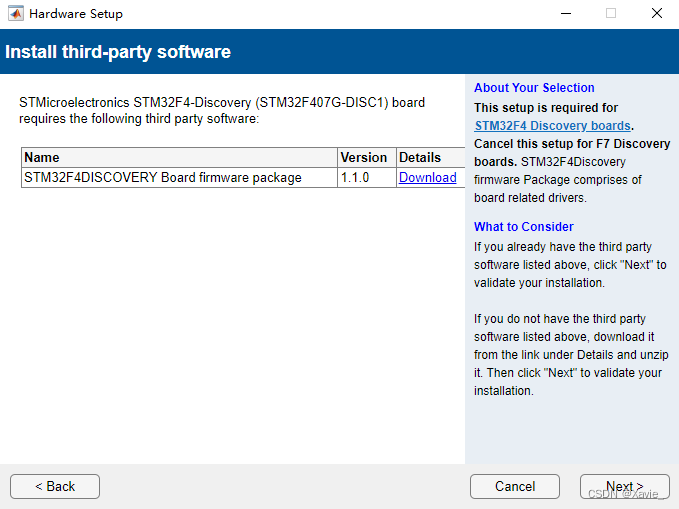This screenshot has width=679, height=509.
Task: Close the Hardware Setup window
Action: tap(657, 13)
